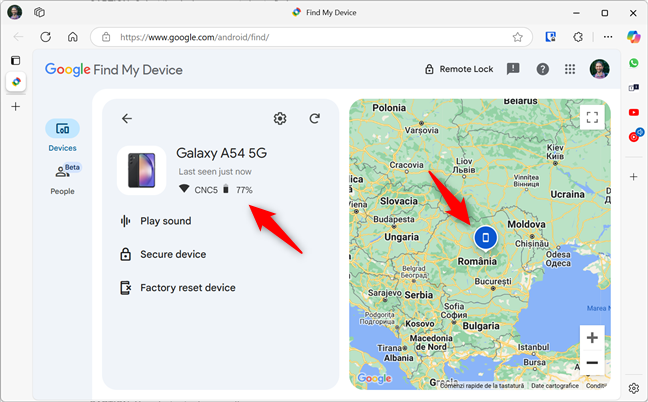Open the Google apps grid launcher
This screenshot has height=402, width=648.
pos(570,69)
